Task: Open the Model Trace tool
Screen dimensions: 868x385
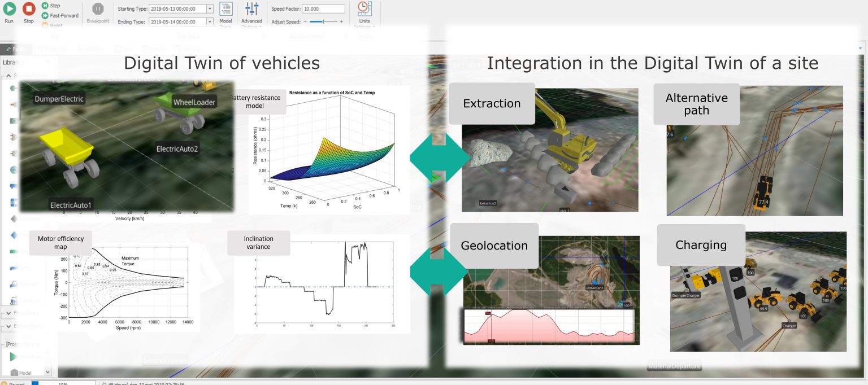Action: click(225, 9)
